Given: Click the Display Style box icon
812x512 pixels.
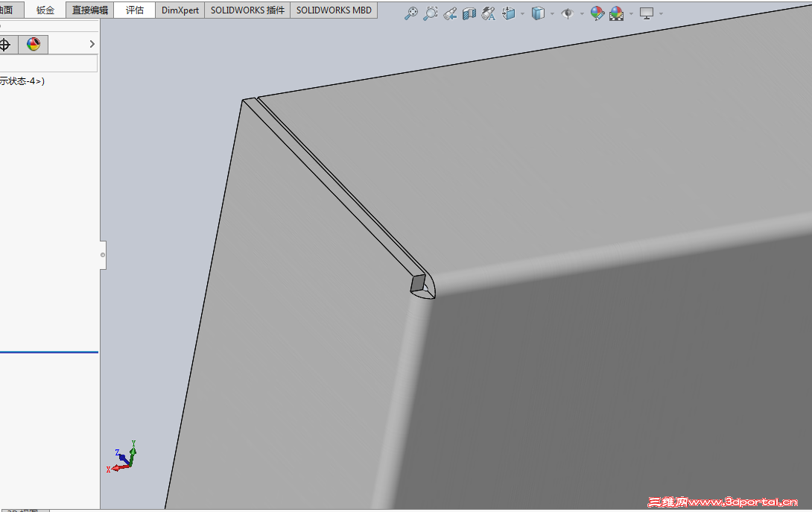Looking at the screenshot, I should [538, 13].
